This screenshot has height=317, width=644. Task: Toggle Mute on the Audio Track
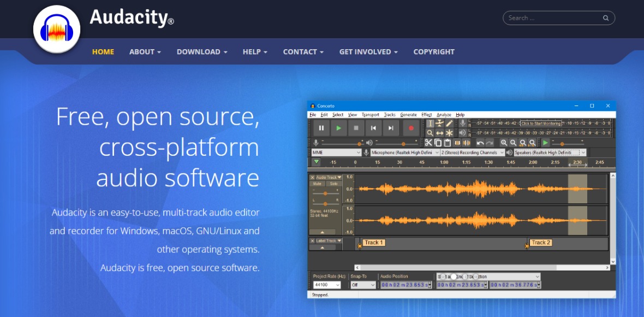coord(317,184)
